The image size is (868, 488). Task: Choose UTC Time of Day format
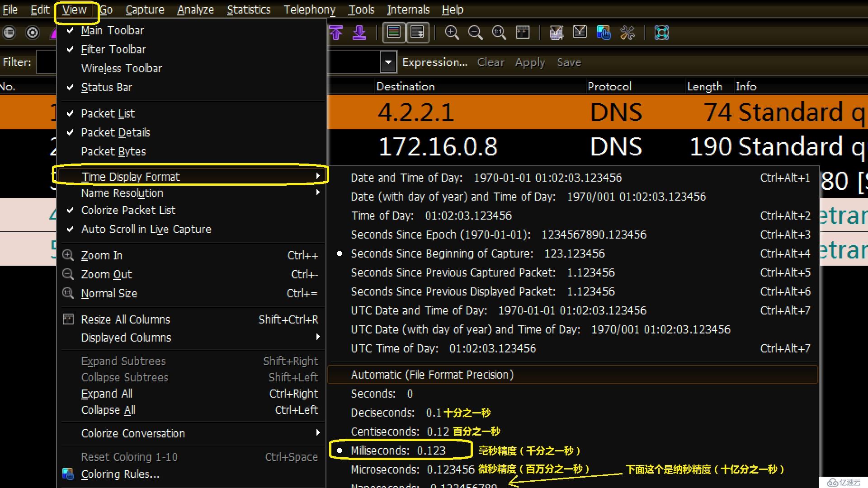573,349
